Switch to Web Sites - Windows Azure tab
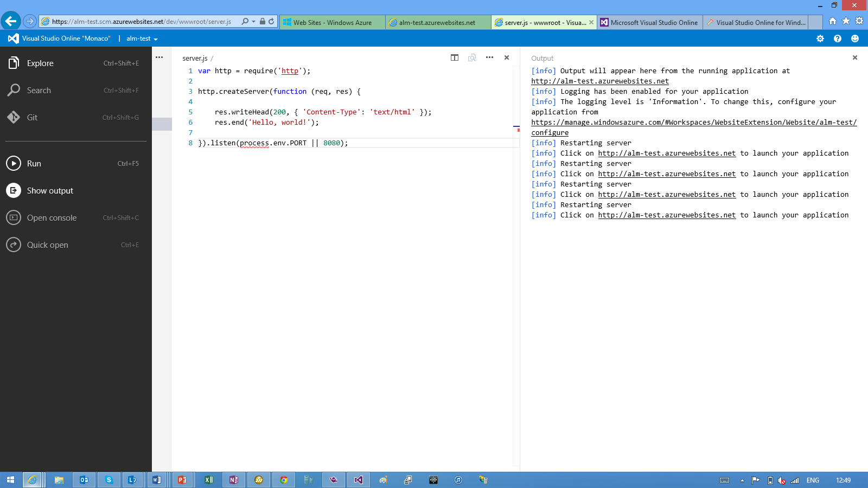This screenshot has height=488, width=868. 333,22
